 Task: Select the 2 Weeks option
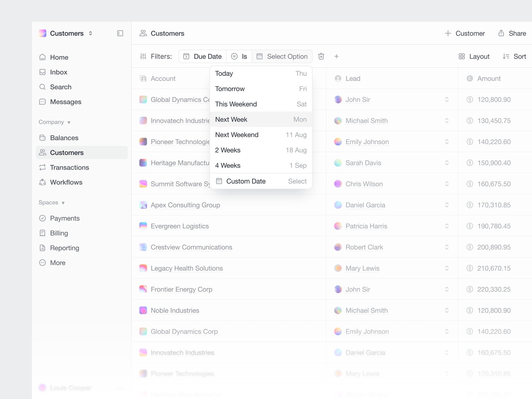[x=261, y=150]
